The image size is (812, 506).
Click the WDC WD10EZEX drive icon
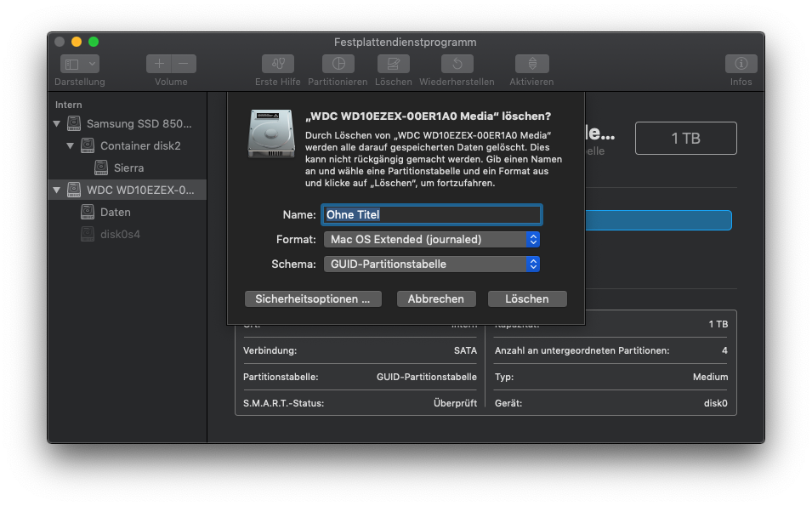[x=74, y=190]
